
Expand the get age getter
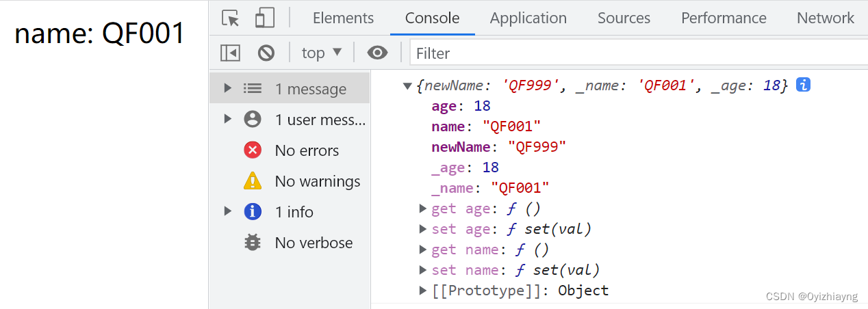(x=423, y=209)
